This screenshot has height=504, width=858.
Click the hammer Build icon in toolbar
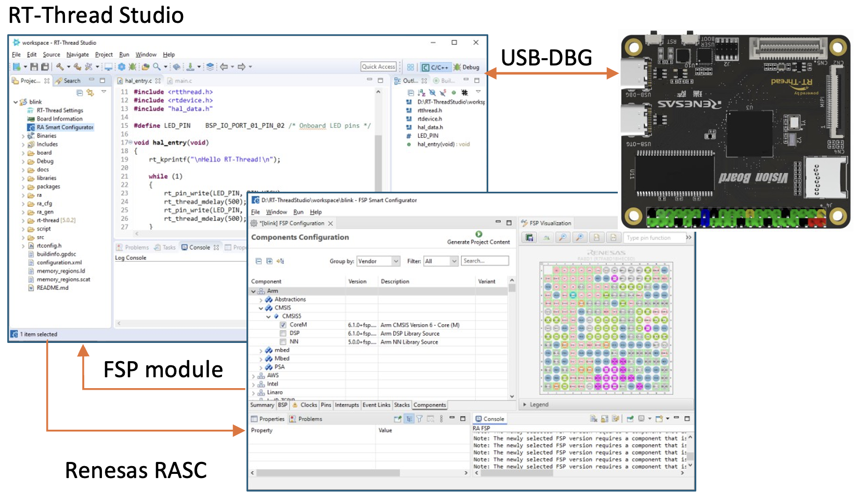click(60, 67)
